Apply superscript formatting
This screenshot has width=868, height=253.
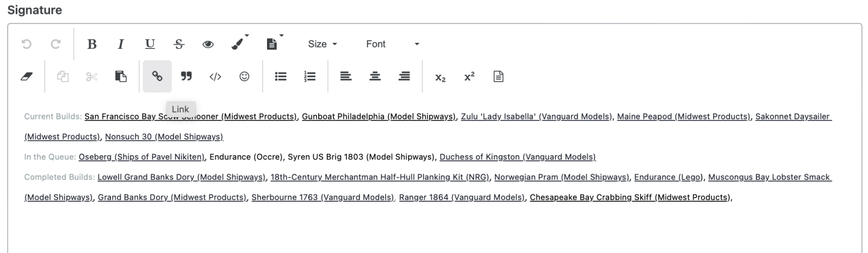pos(469,76)
